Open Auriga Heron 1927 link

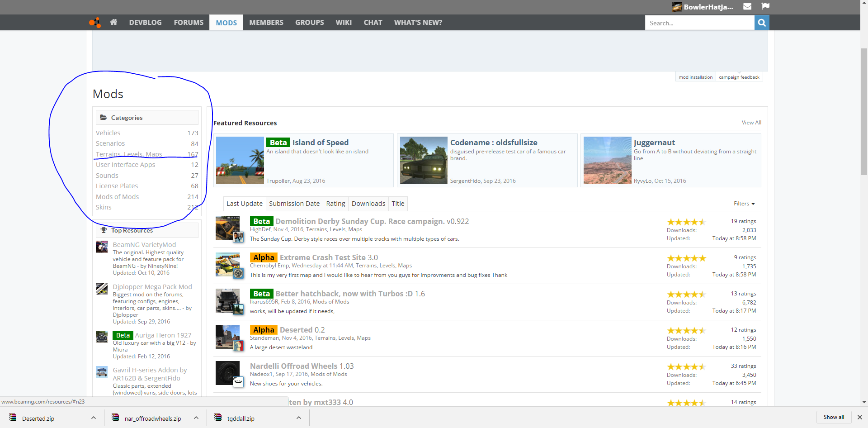pyautogui.click(x=163, y=335)
